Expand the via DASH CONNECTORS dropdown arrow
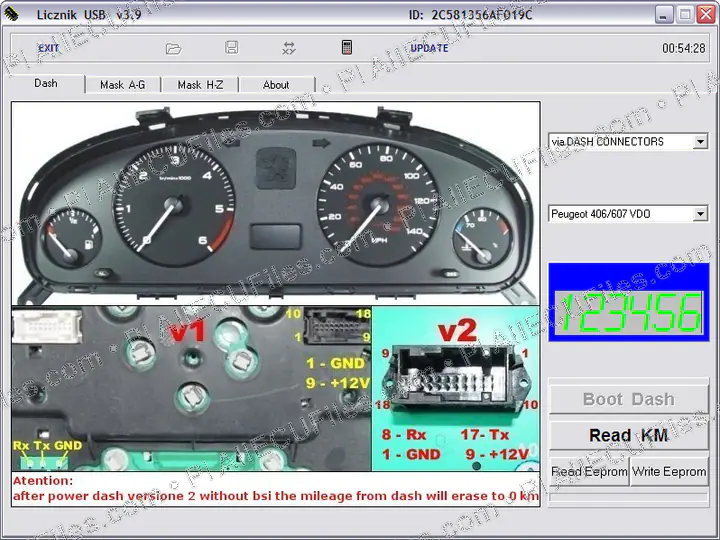This screenshot has width=720, height=540. click(700, 141)
